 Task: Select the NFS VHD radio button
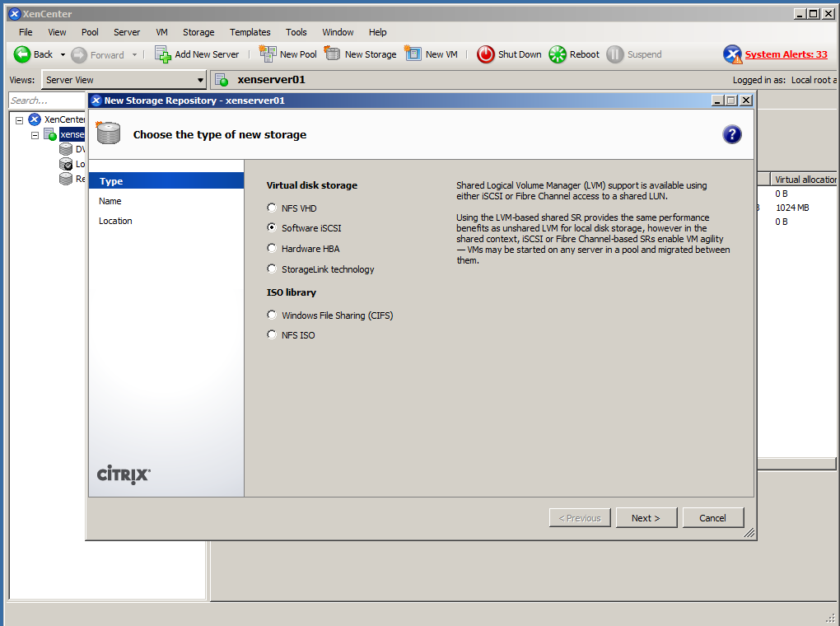click(x=273, y=208)
